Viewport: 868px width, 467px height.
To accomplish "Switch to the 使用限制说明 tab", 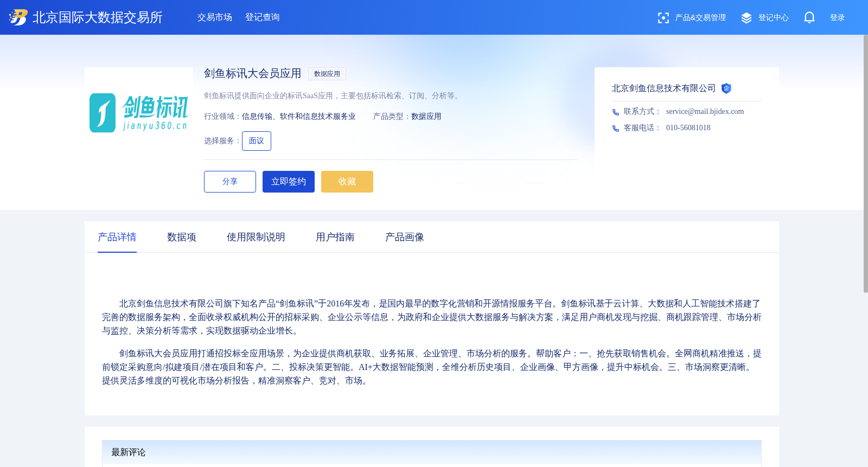I will coord(256,237).
